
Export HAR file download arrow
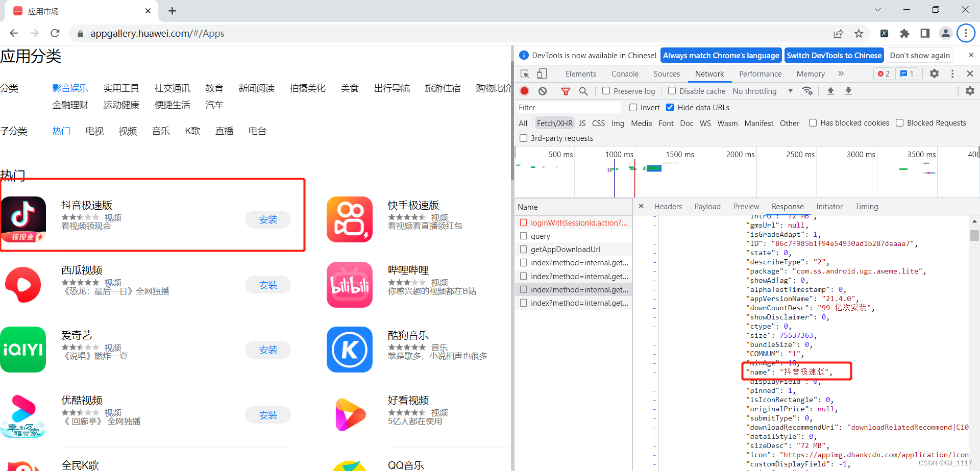click(x=848, y=91)
